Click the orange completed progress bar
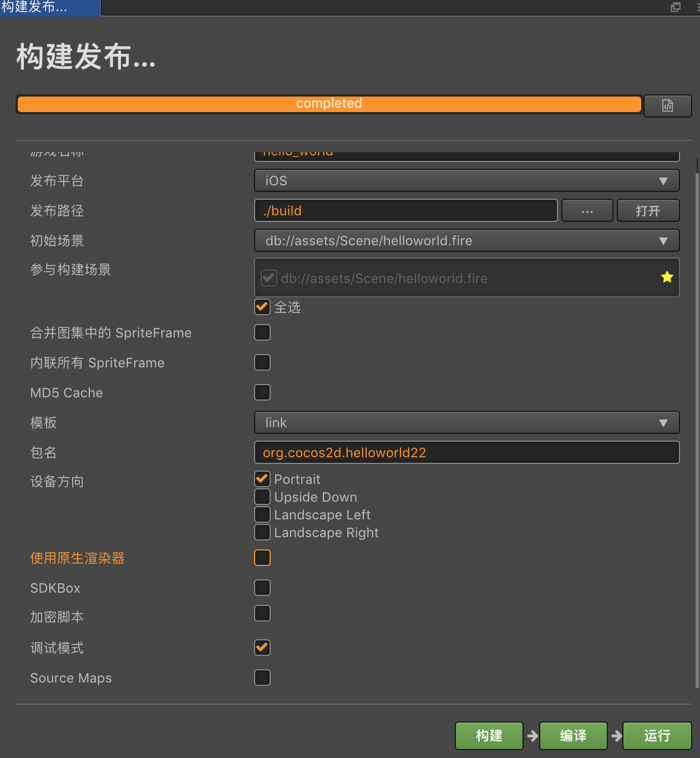 point(329,104)
